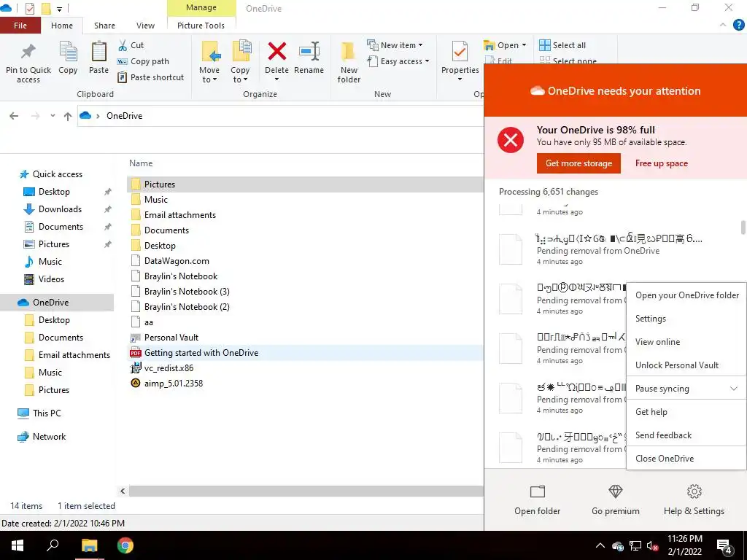The width and height of the screenshot is (747, 560).
Task: Go up one level arrow
Action: [x=68, y=116]
